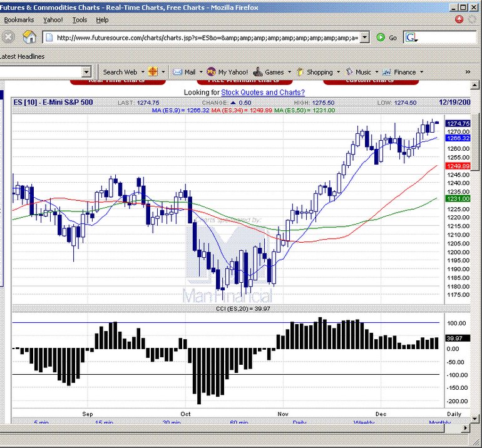Click the Stop loading button
Viewport: 482px width, 448px height.
8,37
